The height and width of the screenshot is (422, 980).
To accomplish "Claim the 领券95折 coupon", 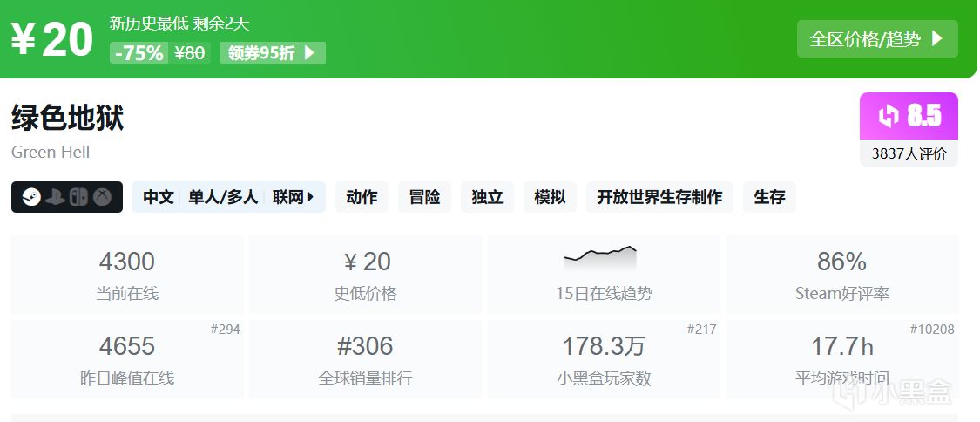I will (273, 53).
